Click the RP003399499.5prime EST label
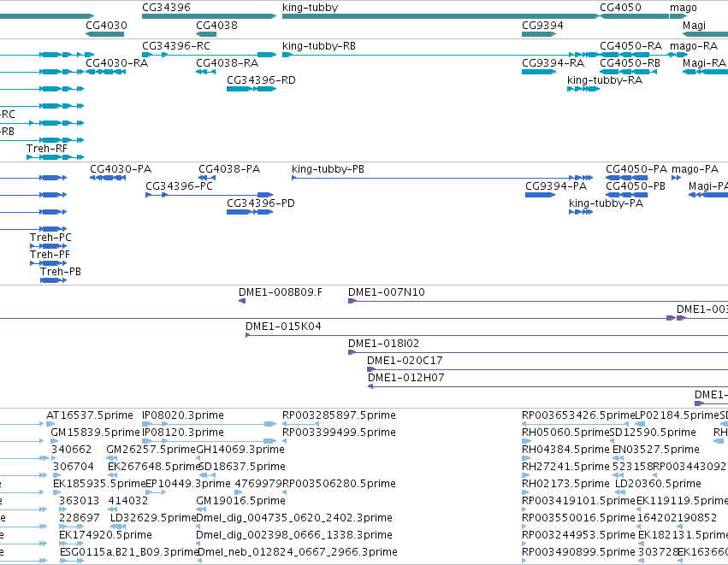728x565 pixels. pos(339,433)
